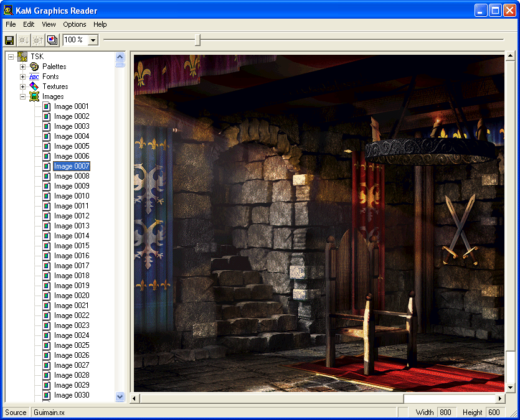Viewport: 520px width, 420px height.
Task: Select Image 0025 in the tree
Action: pos(72,345)
